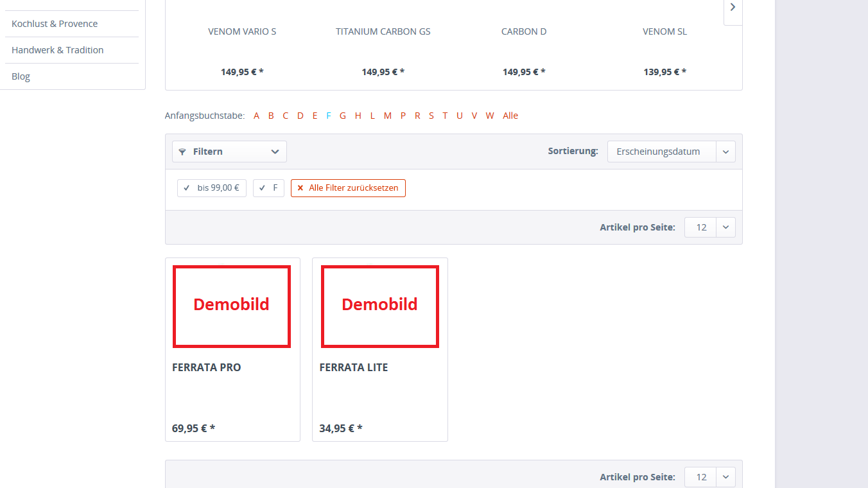Screen dimensions: 868x488
Task: Click the FERRATA PRO product title
Action: (207, 367)
